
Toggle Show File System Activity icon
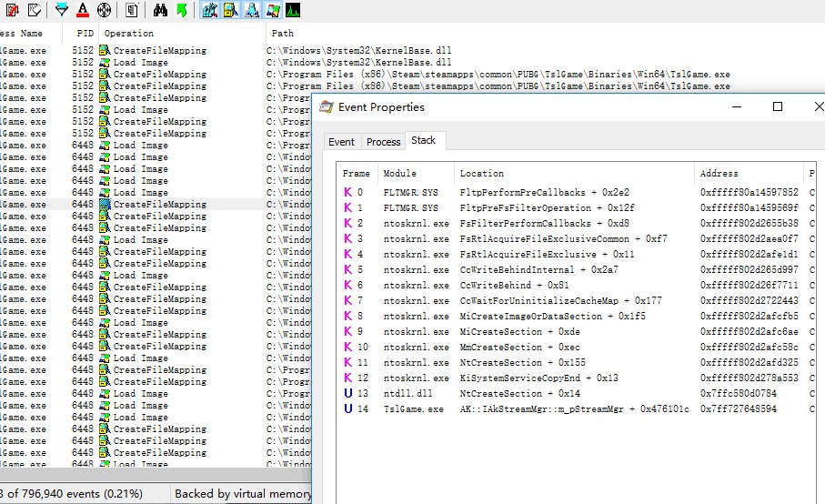(x=230, y=10)
